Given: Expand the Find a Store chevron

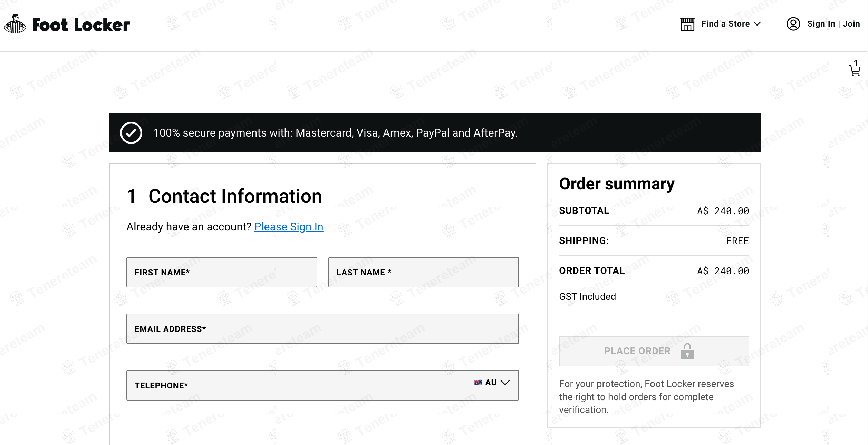Looking at the screenshot, I should pos(757,24).
